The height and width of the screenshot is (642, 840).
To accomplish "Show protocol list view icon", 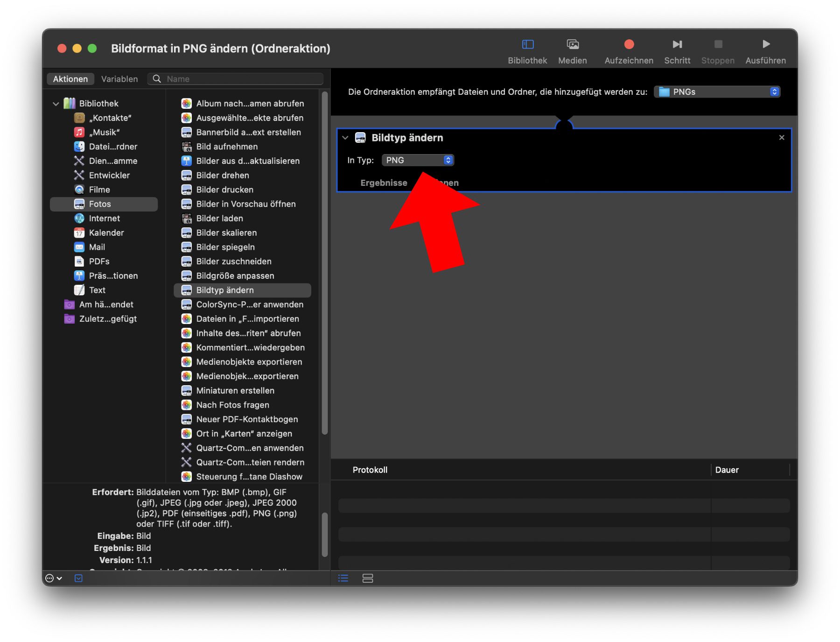I will 343,579.
